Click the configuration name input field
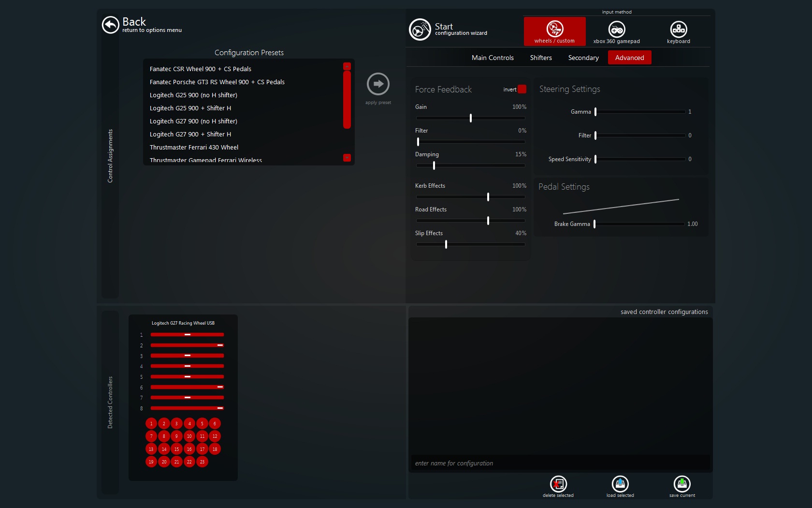This screenshot has height=508, width=812. tap(560, 463)
